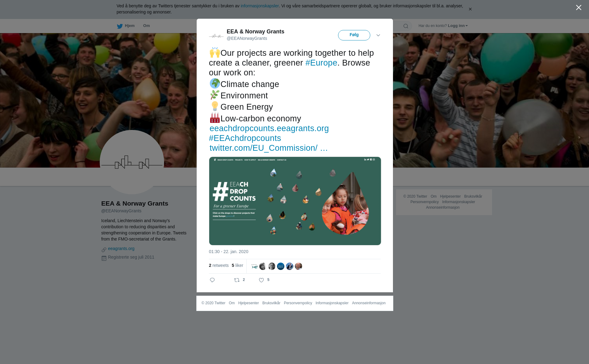Click the first liker avatar in the row

[x=254, y=266]
